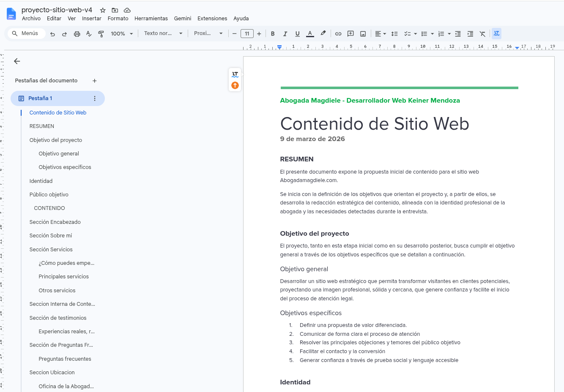The width and height of the screenshot is (564, 392).
Task: Expand the checklist options arrow
Action: click(x=416, y=34)
